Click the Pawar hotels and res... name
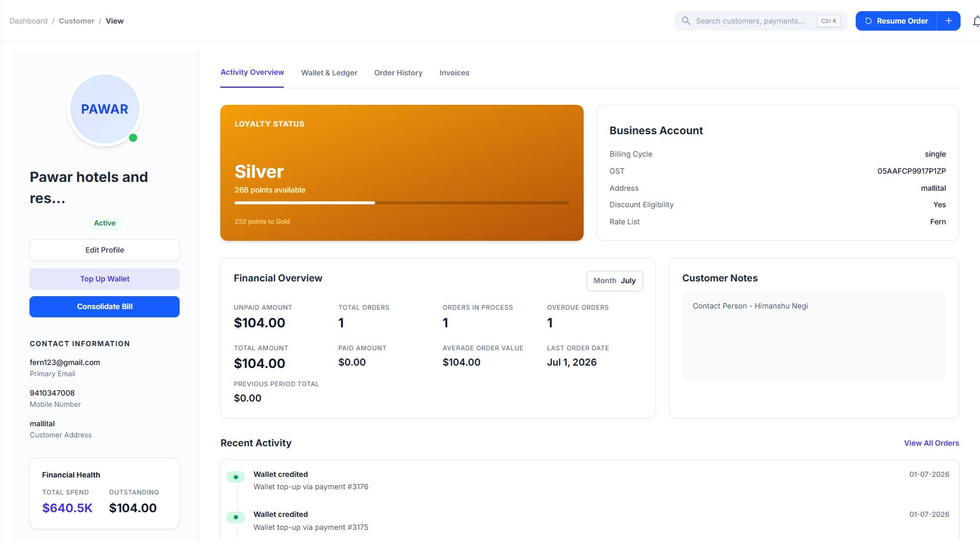 tap(89, 187)
